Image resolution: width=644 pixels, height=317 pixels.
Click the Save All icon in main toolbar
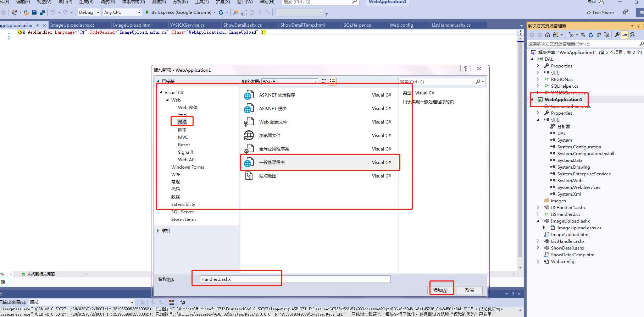(x=42, y=12)
